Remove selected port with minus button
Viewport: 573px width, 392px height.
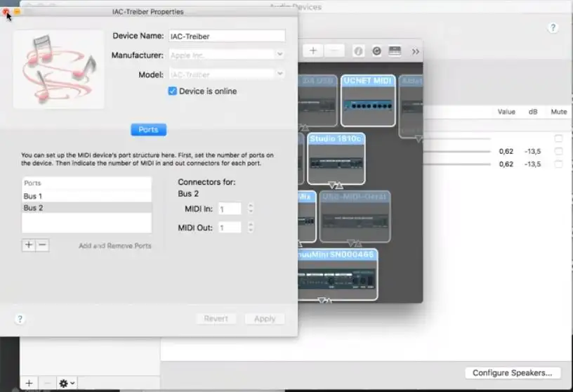click(42, 245)
